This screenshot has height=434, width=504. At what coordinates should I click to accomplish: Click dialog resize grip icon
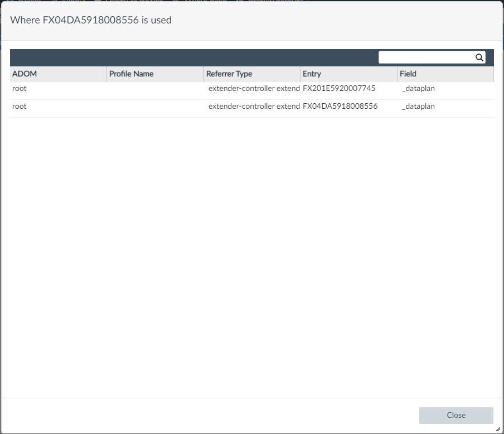click(498, 428)
